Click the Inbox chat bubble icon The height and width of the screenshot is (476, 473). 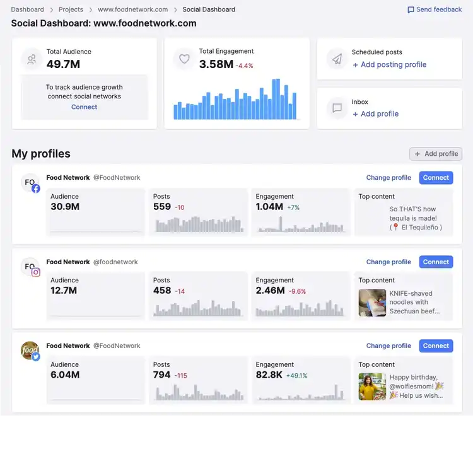337,108
